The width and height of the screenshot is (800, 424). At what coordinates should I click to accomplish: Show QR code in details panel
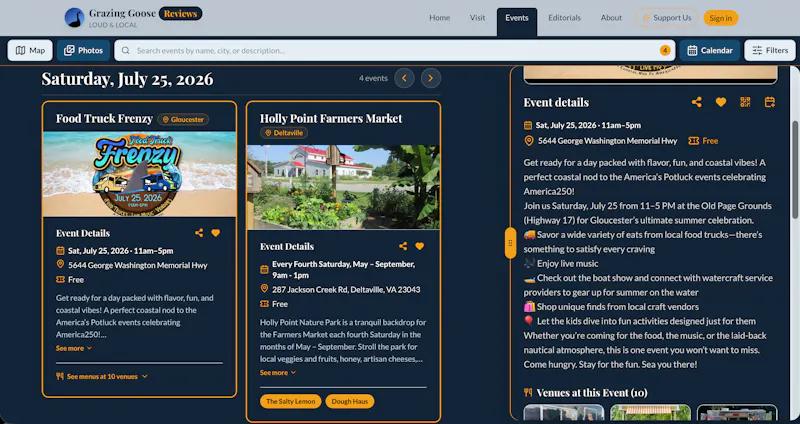click(745, 102)
